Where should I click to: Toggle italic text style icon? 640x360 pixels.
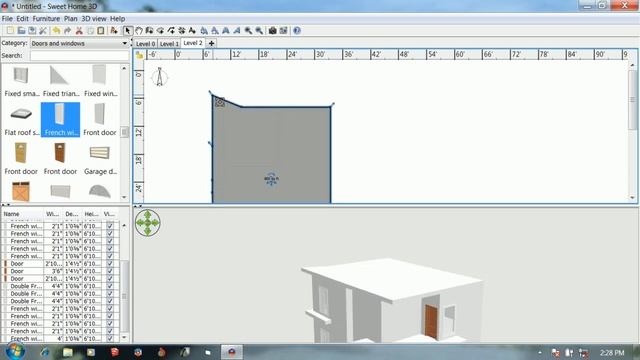[236, 31]
